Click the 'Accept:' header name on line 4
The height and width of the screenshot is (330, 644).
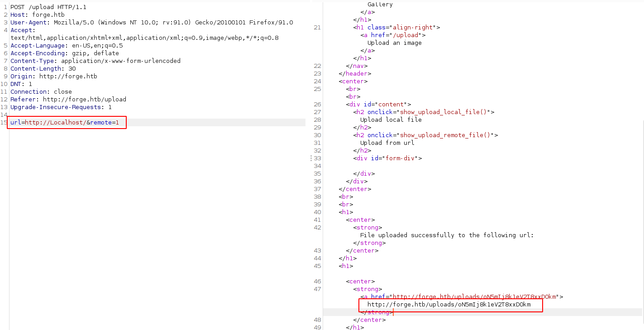[x=23, y=30]
